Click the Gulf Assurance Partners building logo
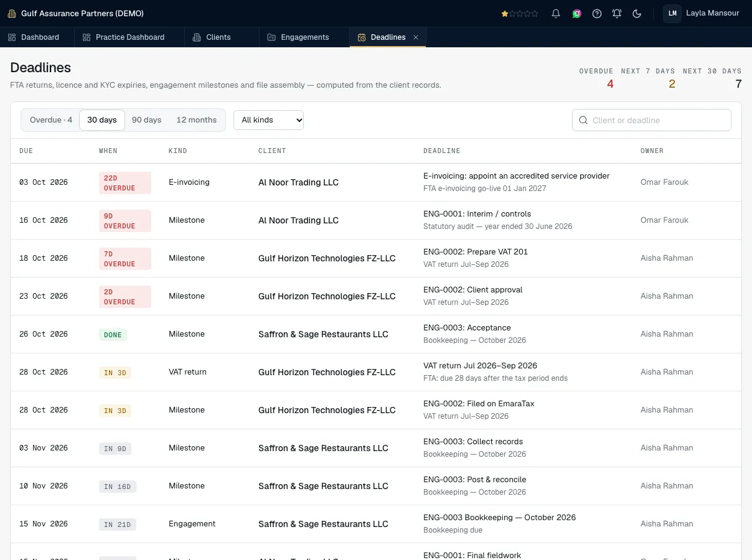This screenshot has width=752, height=560. tap(12, 13)
